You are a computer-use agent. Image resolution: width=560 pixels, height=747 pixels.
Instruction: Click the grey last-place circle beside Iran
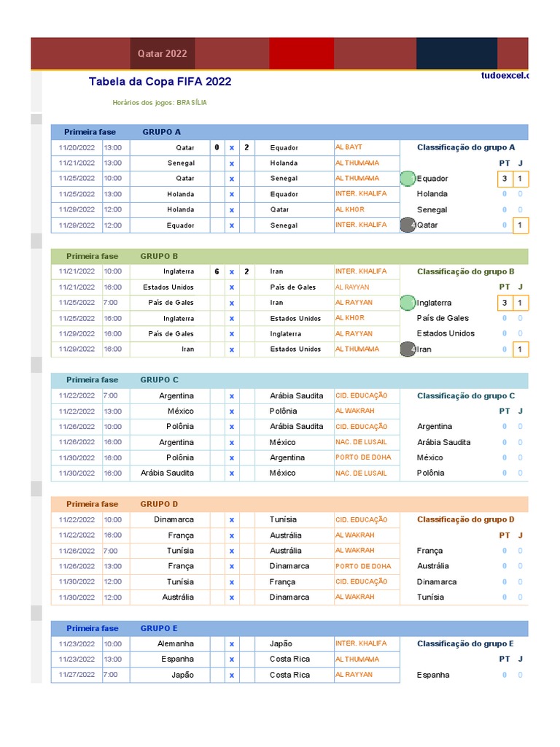(408, 349)
